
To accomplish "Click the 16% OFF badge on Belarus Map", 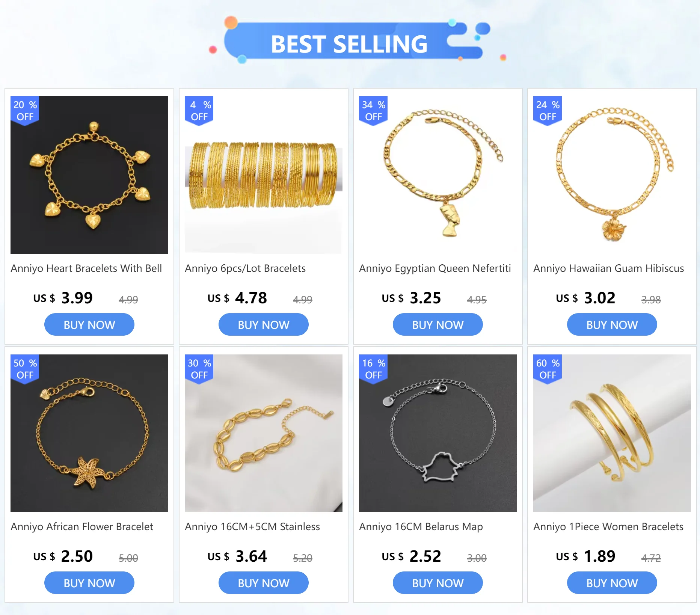I will pos(373,369).
